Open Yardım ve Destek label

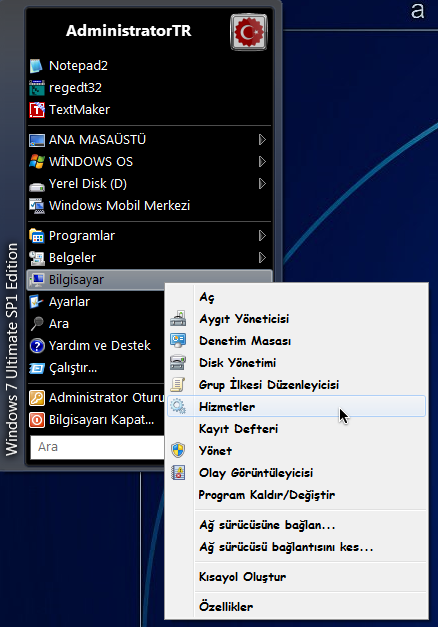[100, 345]
